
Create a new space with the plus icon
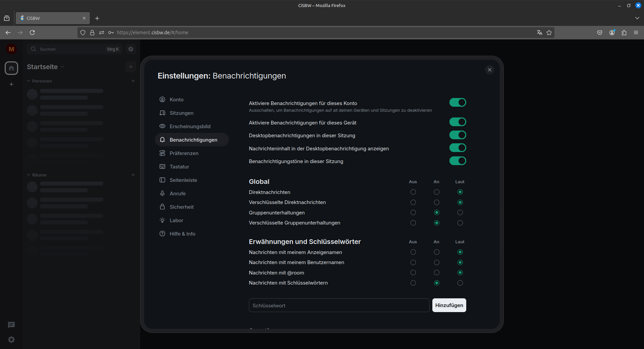(x=11, y=84)
